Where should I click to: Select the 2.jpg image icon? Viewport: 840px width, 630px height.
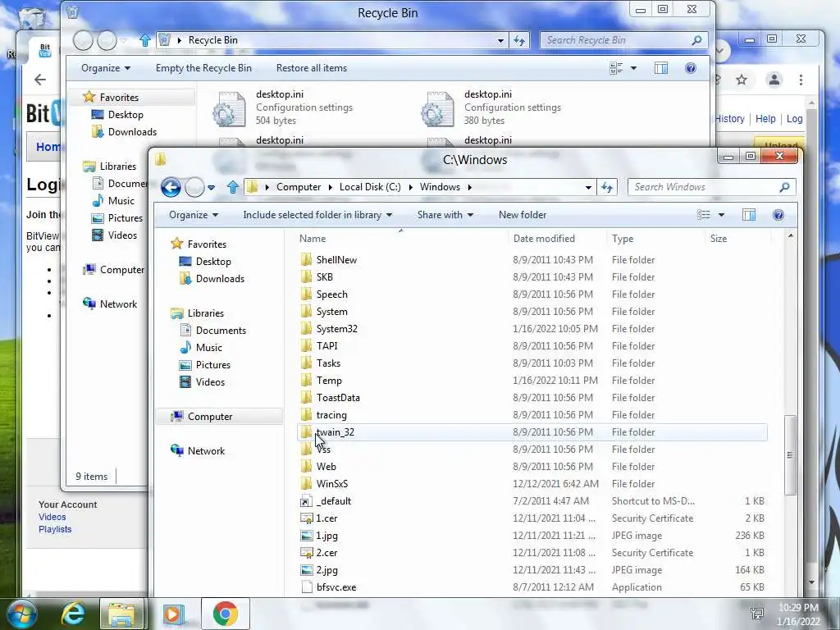(307, 570)
